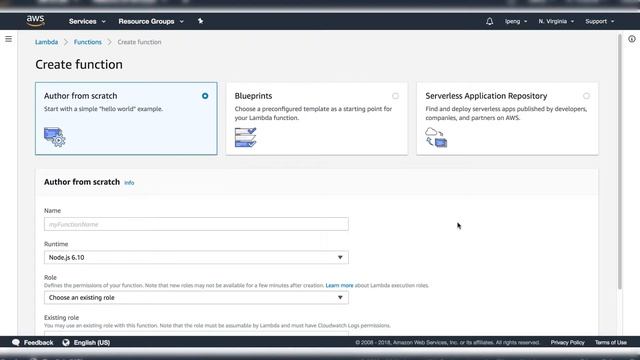Click the page vertical scrollbar
Screen dimensions: 640x360
point(620,162)
